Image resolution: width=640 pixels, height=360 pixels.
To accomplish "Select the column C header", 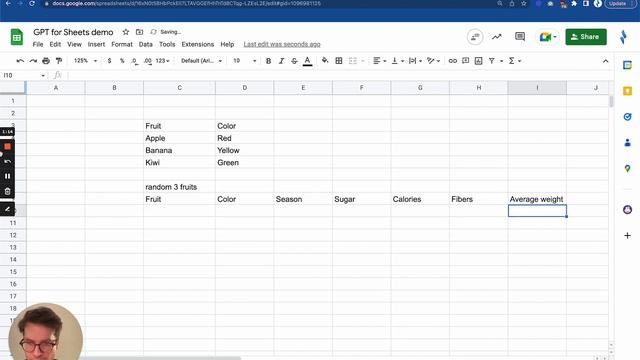I will click(180, 88).
